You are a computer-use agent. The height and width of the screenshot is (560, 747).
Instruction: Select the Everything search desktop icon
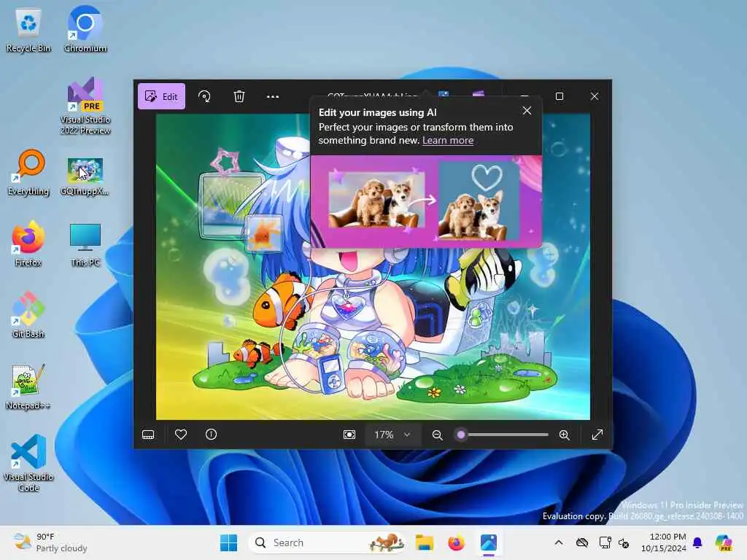point(28,173)
